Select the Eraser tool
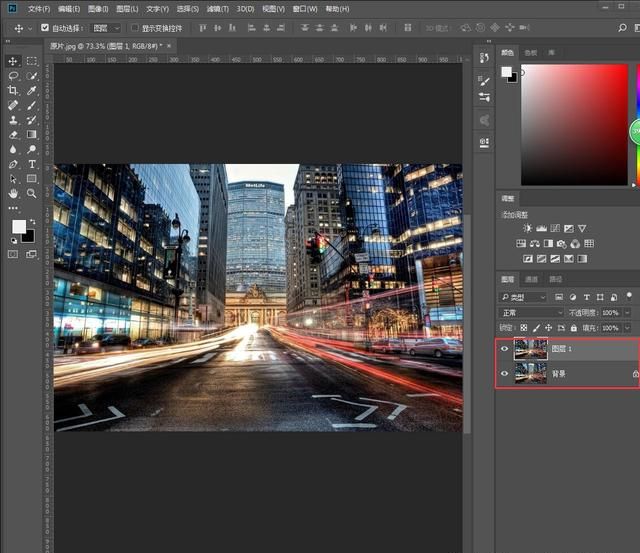This screenshot has width=640, height=553. click(13, 134)
